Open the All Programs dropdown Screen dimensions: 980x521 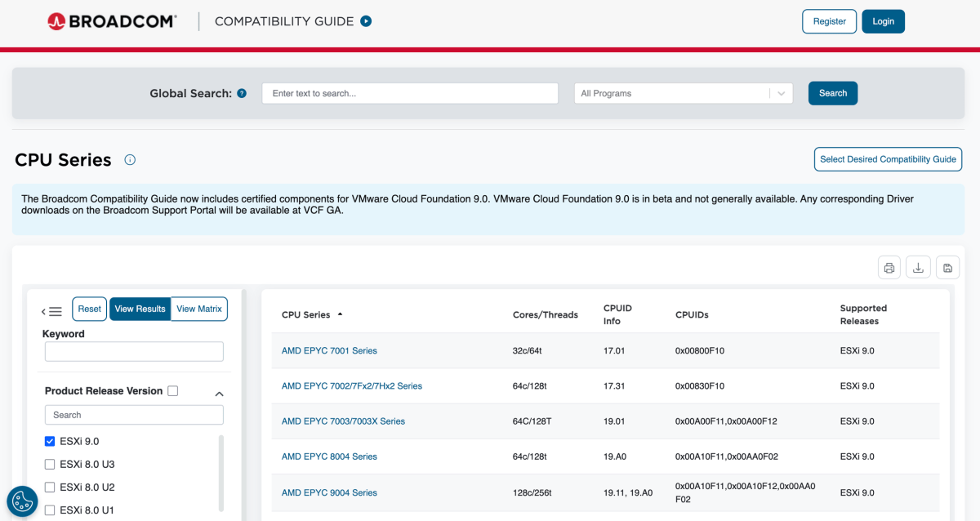684,94
